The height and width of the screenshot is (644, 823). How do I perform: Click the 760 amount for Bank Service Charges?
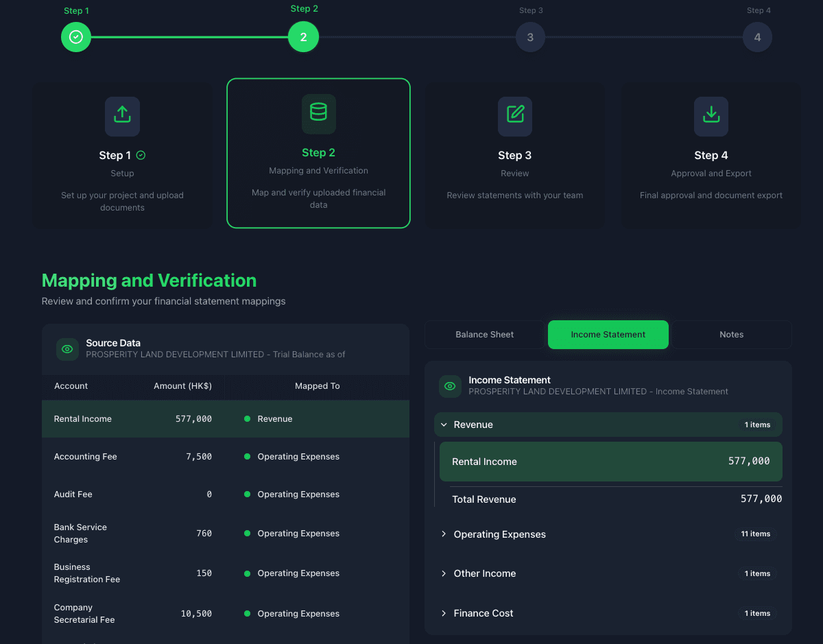coord(204,534)
